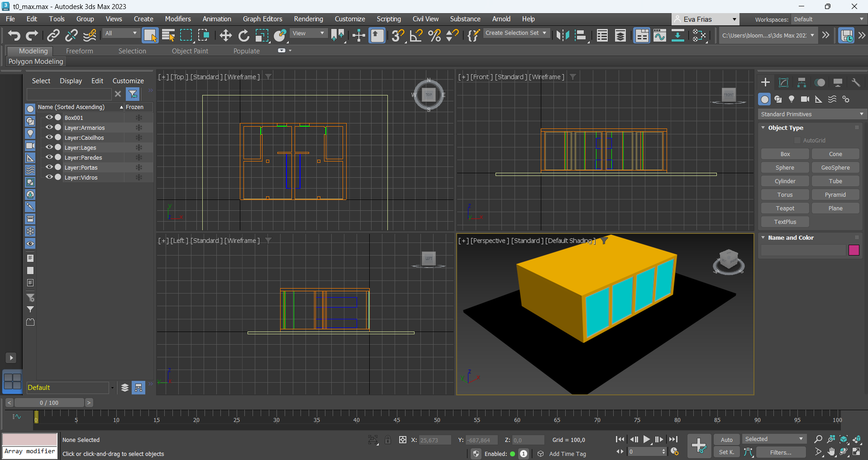The width and height of the screenshot is (868, 460).
Task: Open the Standard Primitives dropdown
Action: tap(811, 114)
